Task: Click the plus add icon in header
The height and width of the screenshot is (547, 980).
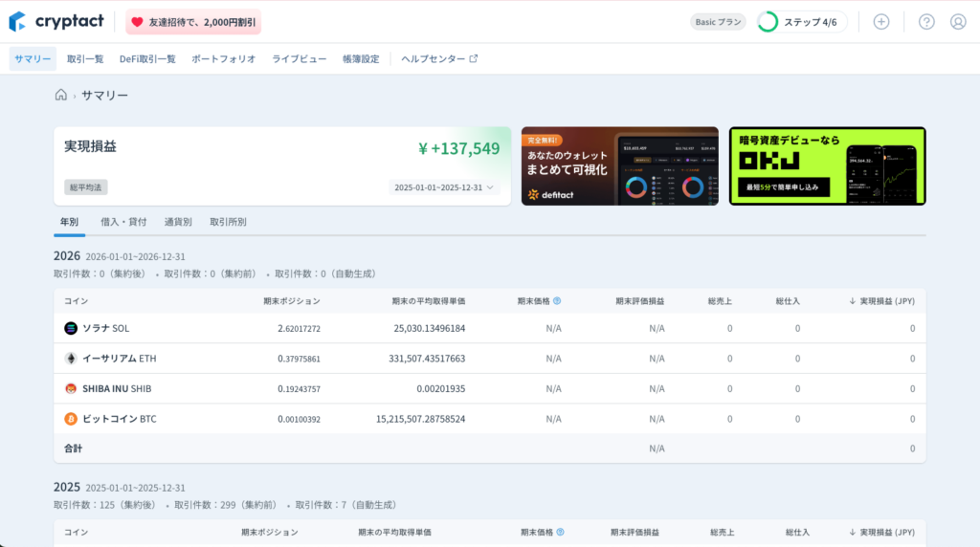Action: (x=881, y=22)
